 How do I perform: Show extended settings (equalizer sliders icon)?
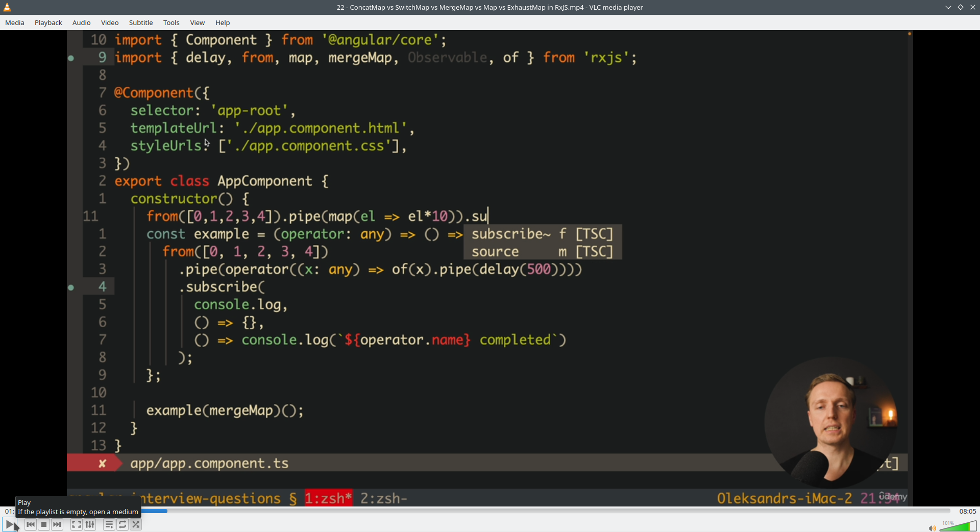click(x=90, y=524)
